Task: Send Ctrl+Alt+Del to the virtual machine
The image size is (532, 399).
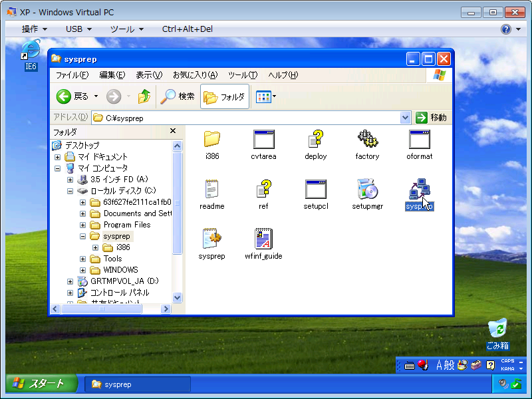Action: point(188,29)
